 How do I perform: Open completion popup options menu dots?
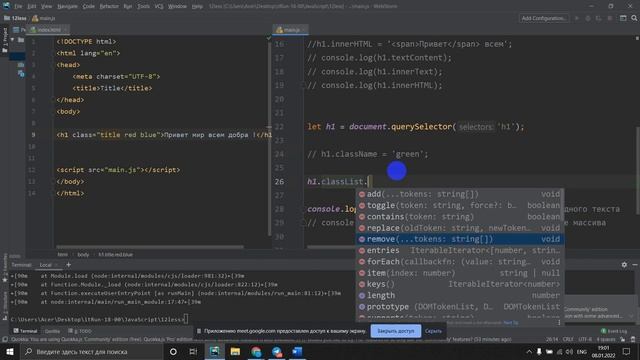(x=559, y=322)
